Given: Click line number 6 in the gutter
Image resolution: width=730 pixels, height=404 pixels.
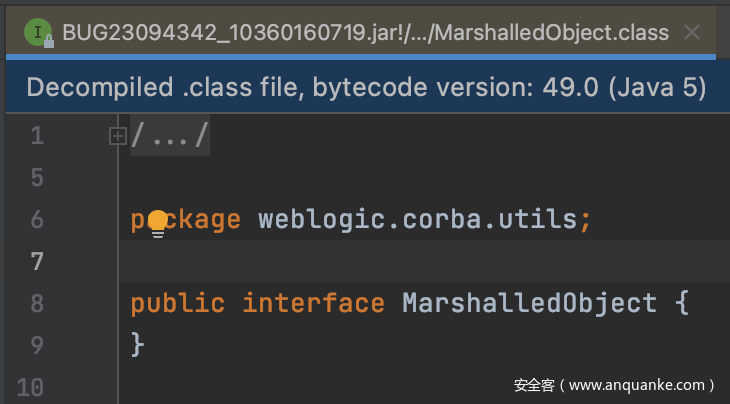Looking at the screenshot, I should 37,220.
